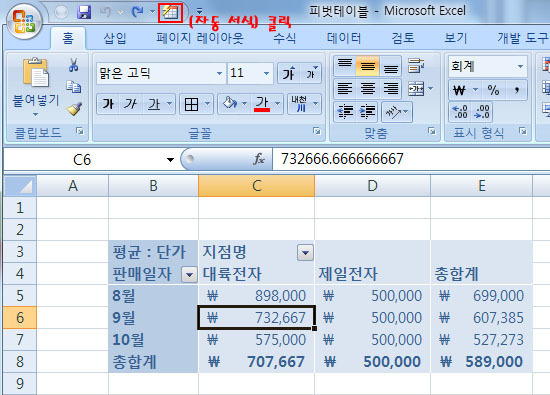Open the fill color dropdown arrow
The image size is (550, 395).
pyautogui.click(x=244, y=104)
